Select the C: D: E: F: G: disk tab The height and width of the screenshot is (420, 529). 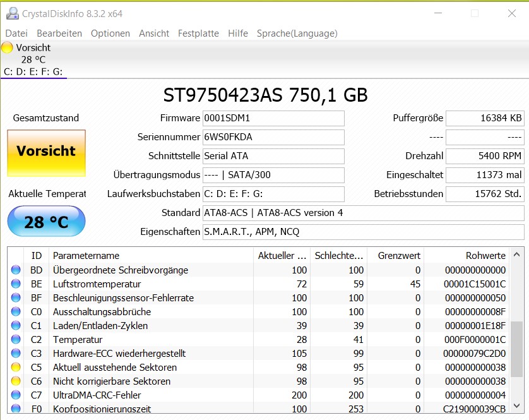coord(33,60)
